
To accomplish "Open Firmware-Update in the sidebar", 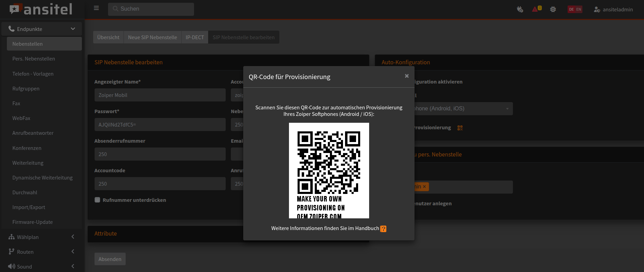I will pyautogui.click(x=44, y=222).
